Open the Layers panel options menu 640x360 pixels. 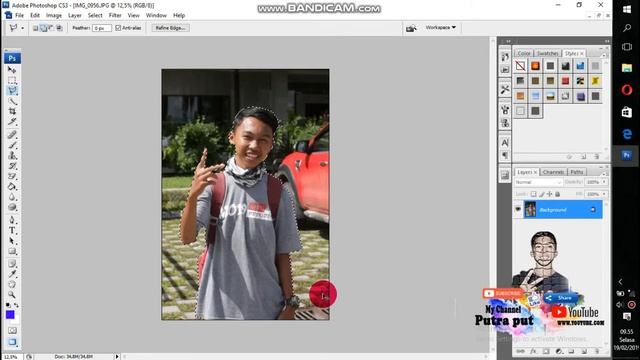click(x=603, y=173)
